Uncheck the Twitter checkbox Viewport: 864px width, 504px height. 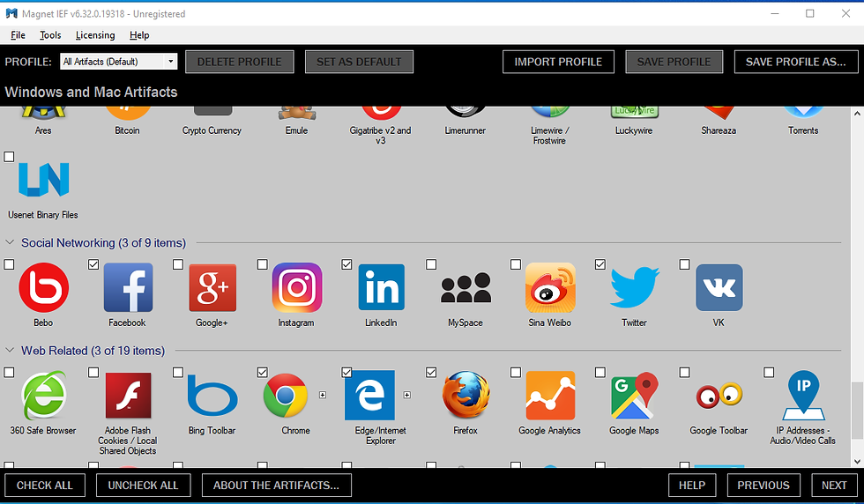point(600,265)
